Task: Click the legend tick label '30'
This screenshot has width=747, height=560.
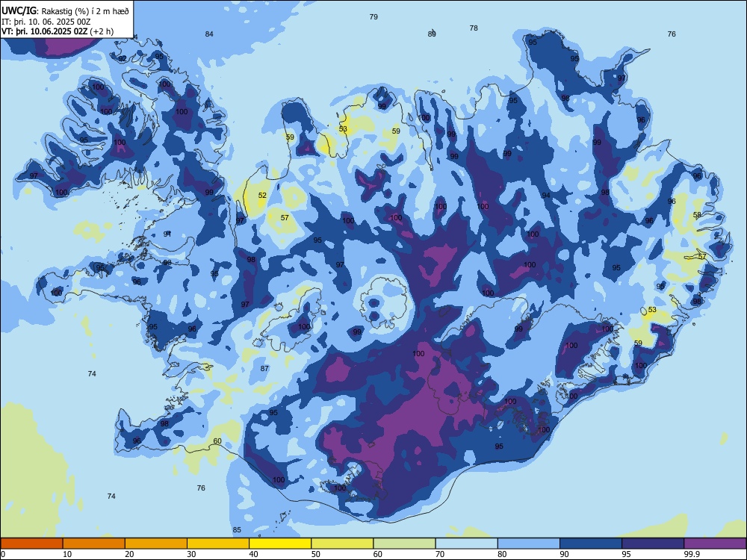Action: coord(191,554)
